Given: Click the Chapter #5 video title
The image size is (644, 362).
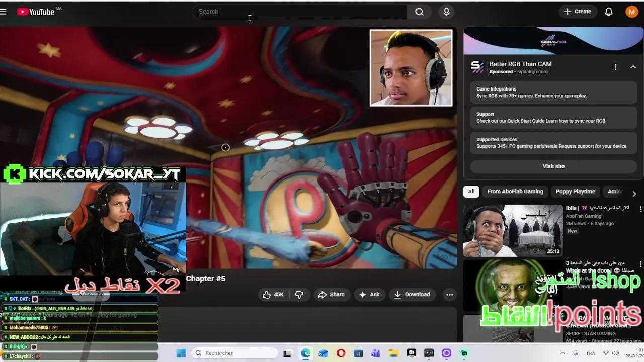Looking at the screenshot, I should (206, 278).
